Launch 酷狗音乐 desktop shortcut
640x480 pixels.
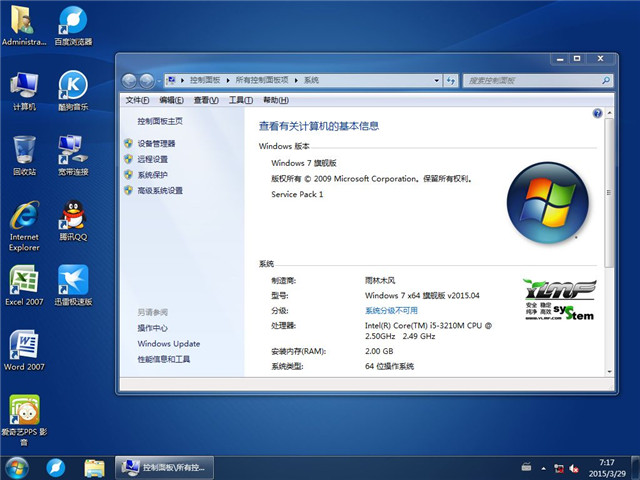pos(73,91)
